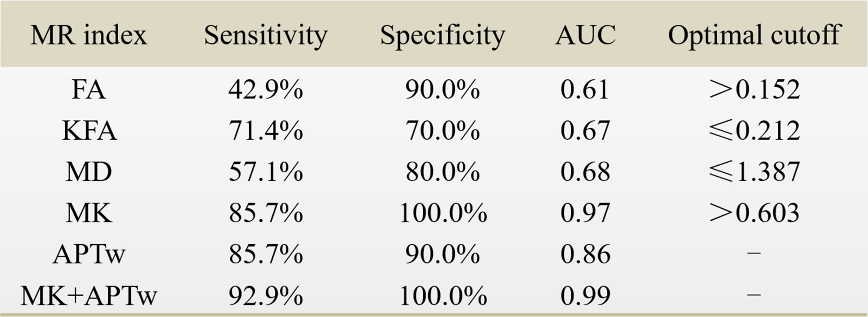Click MK+APTw sensitivity value 92.9%
Image resolution: width=868 pixels, height=317 pixels.
click(x=266, y=296)
